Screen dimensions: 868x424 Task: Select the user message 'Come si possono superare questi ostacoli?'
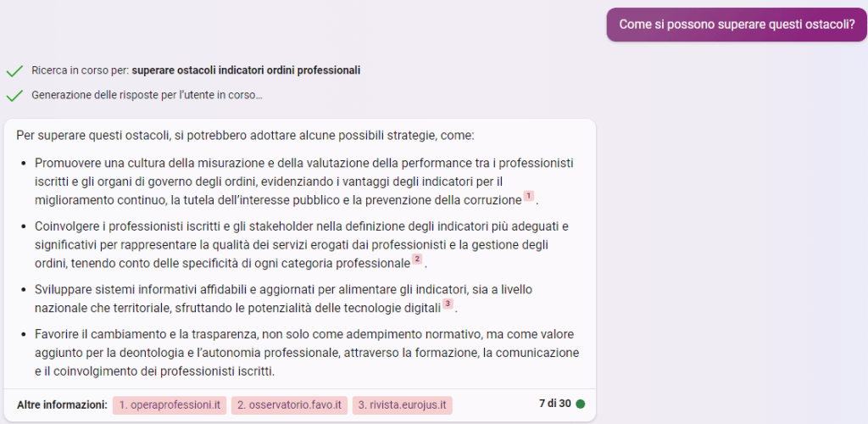point(737,24)
